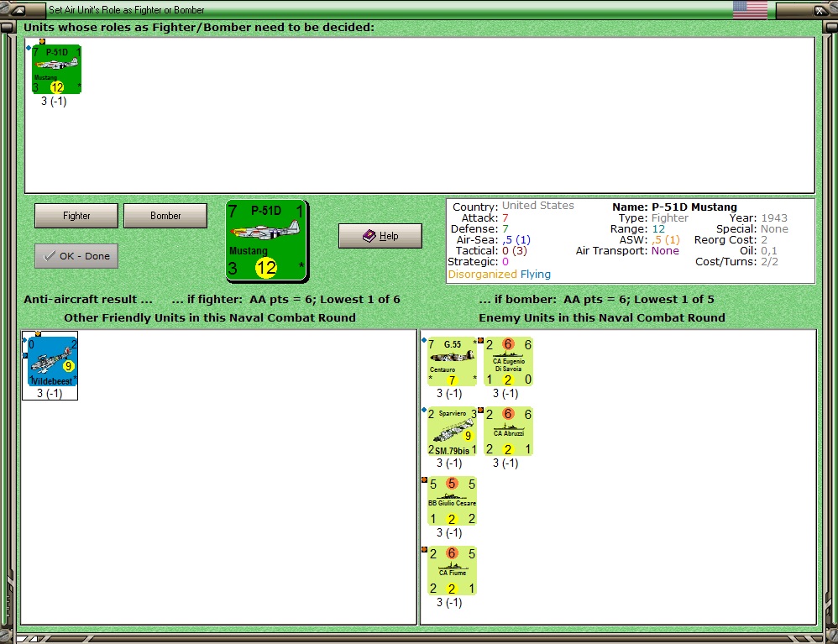Click the Cost/Turns value 2/2
This screenshot has width=838, height=644.
(x=770, y=262)
